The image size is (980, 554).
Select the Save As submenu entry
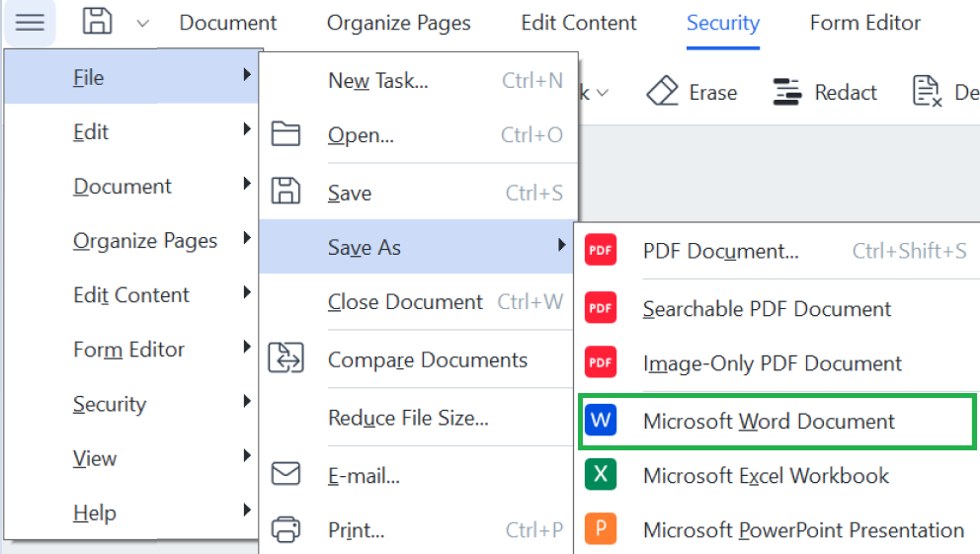point(418,247)
